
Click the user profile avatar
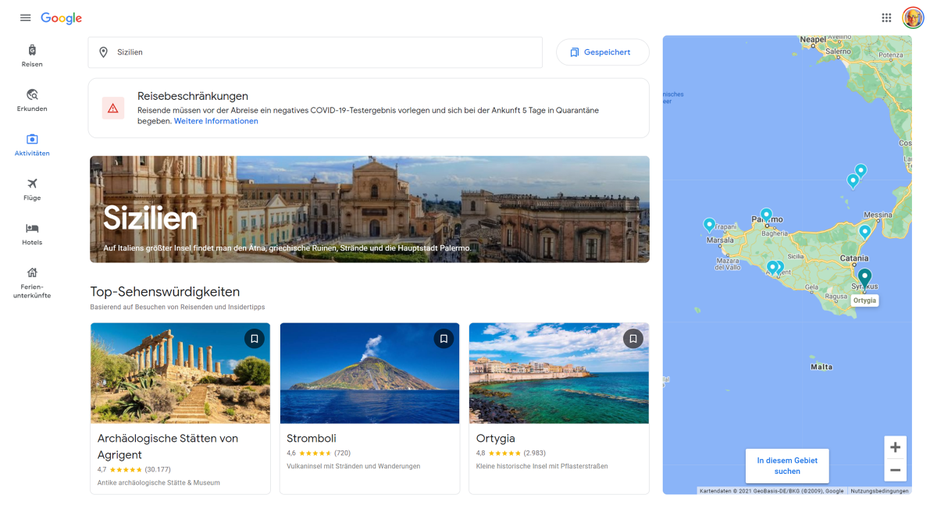pyautogui.click(x=912, y=18)
